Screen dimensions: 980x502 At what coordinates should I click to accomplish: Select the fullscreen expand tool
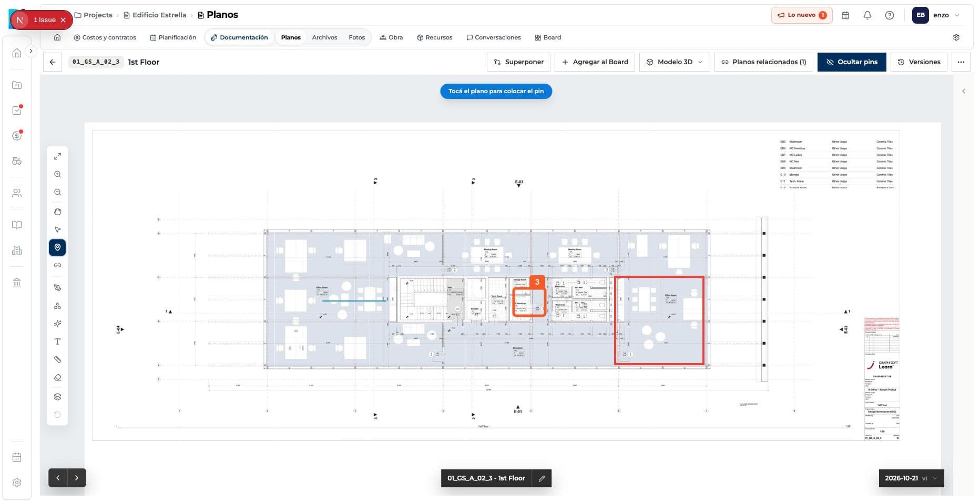coord(57,156)
